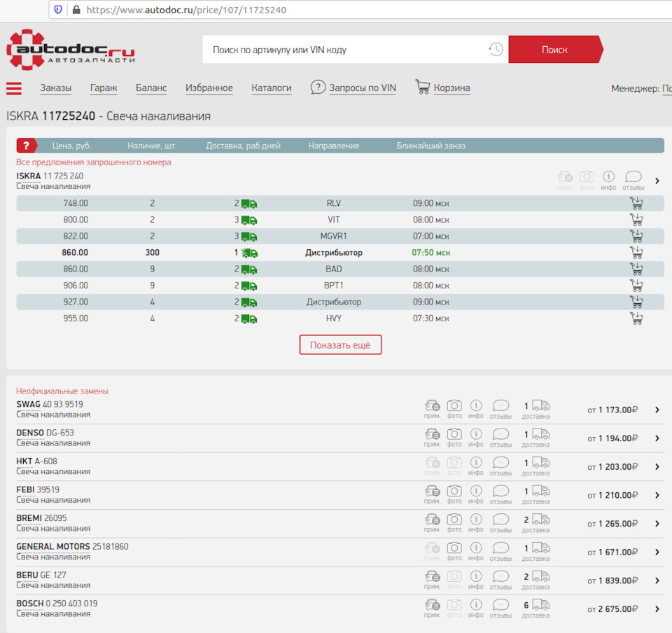Open the Гараж menu item

pos(104,88)
